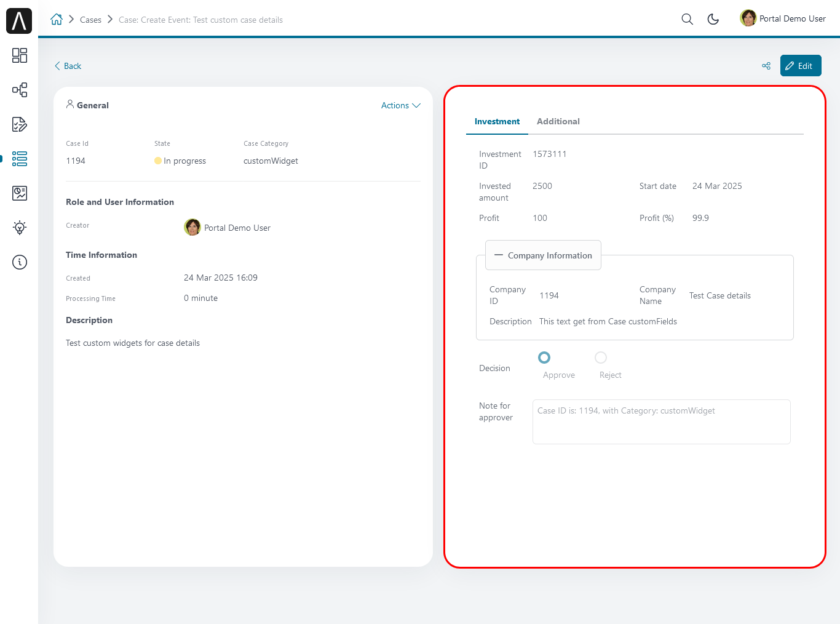Select the Approve radio button
The height and width of the screenshot is (624, 840).
click(x=544, y=358)
